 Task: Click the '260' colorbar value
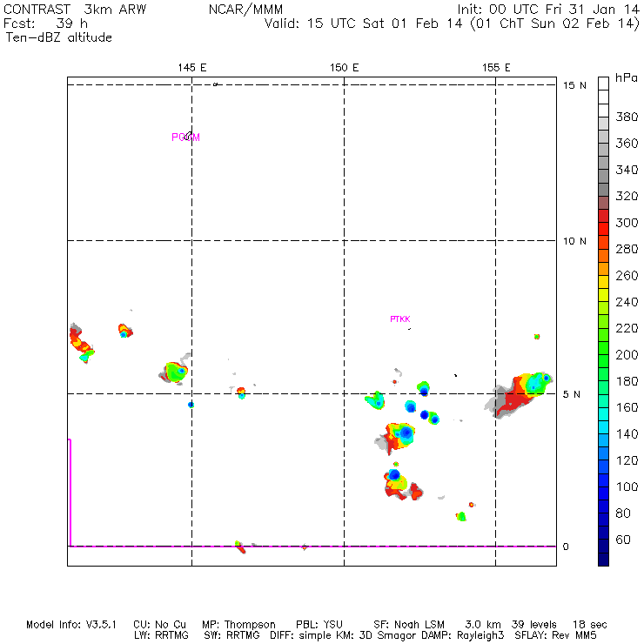627,275
